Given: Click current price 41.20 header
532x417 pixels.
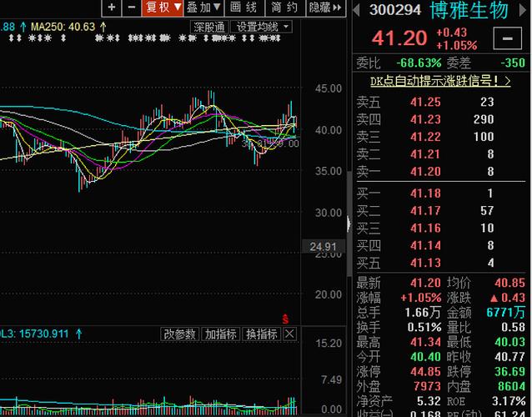Looking at the screenshot, I should point(399,38).
